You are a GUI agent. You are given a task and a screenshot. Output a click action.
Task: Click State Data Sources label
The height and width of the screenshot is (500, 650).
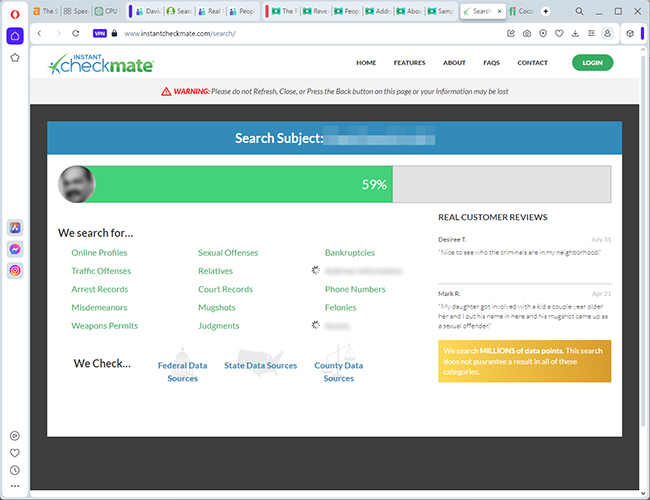pos(261,365)
